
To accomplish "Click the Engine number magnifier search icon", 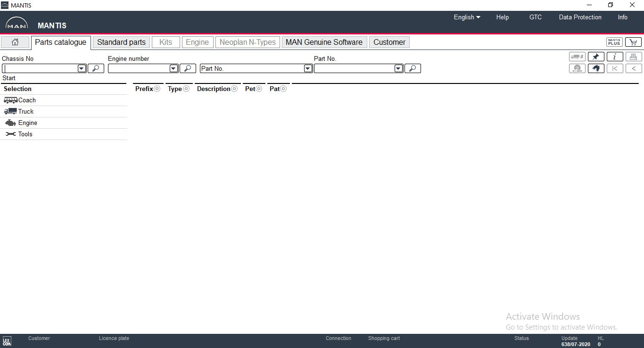I will click(188, 68).
